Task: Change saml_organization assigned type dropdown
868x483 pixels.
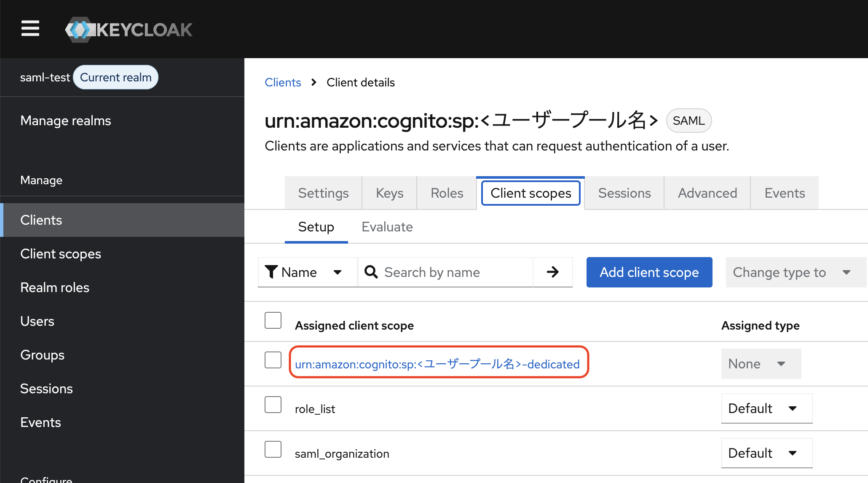Action: [767, 453]
